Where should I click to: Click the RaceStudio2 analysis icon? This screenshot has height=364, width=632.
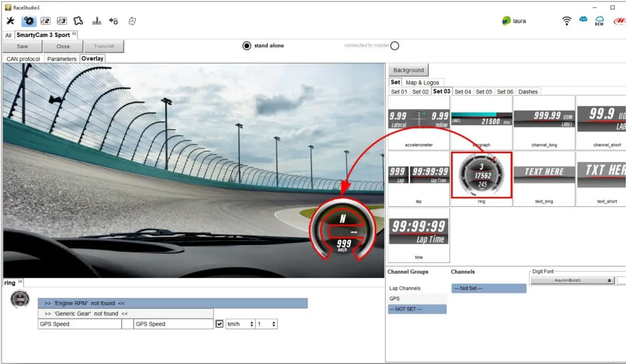tap(45, 21)
